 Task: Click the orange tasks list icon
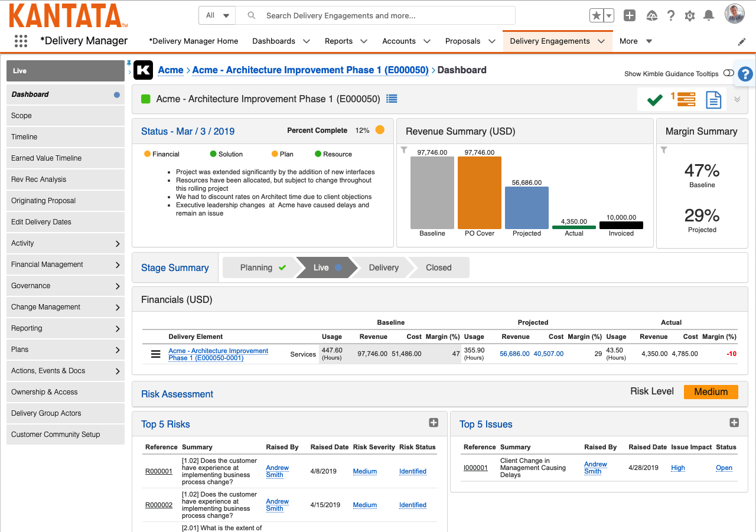pyautogui.click(x=686, y=100)
